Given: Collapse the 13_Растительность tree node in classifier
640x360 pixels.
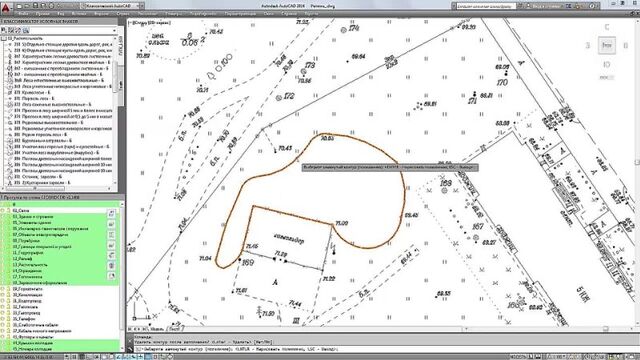Looking at the screenshot, I should 4,38.
